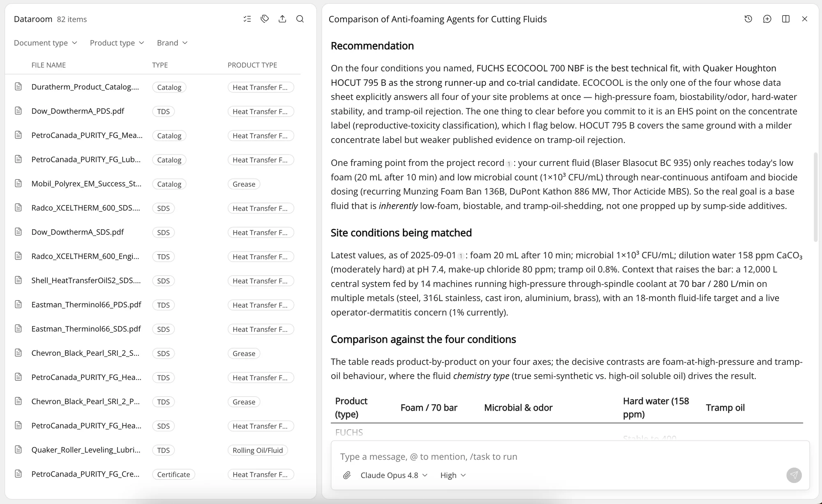Click file icon beside Duratherm_Product_Catalog

[18, 87]
